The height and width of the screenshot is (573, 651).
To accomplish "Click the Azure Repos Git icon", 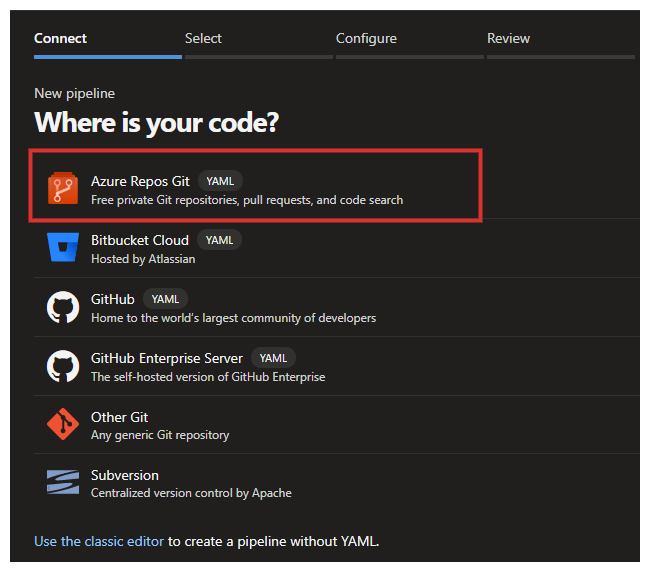I will tap(63, 189).
